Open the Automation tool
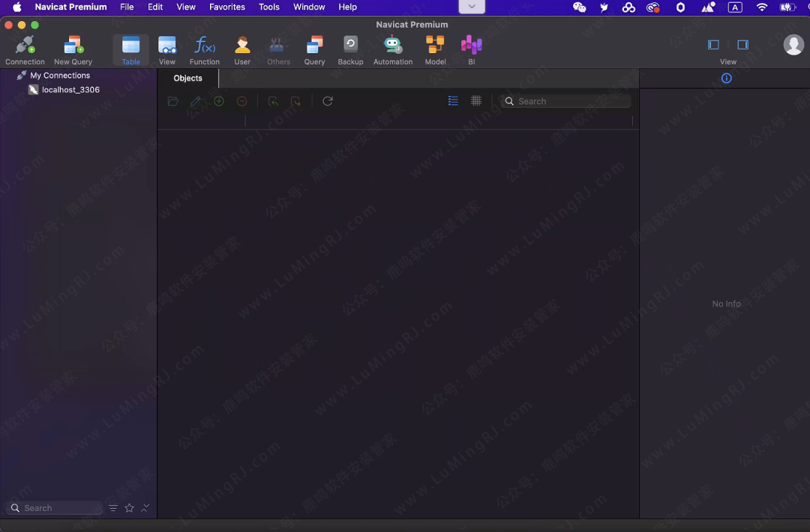810x532 pixels. 393,49
